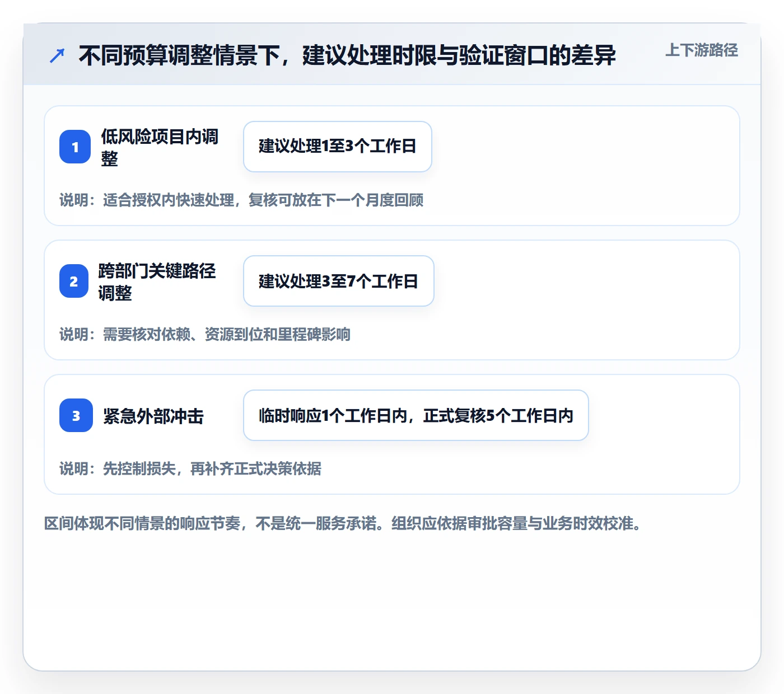
Task: Click the number 2 badge
Action: [x=74, y=281]
